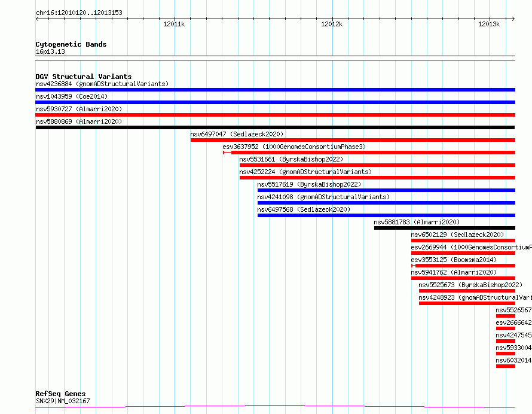Select the red bar under nsv5930727
The width and height of the screenshot is (532, 414).
275,115
